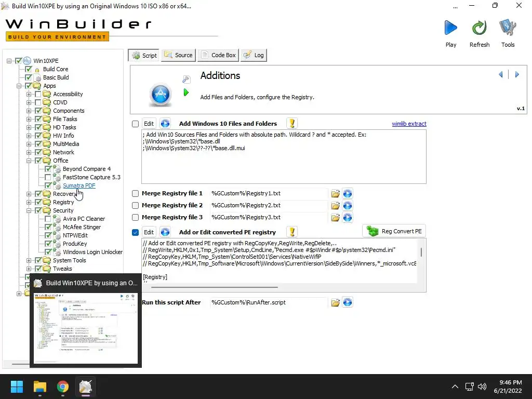532x399 pixels.
Task: Expand the Accessibility node
Action: [29, 94]
